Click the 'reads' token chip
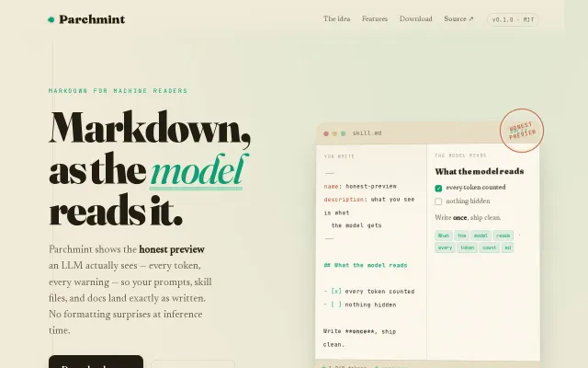Image resolution: width=588 pixels, height=368 pixels. 503,236
